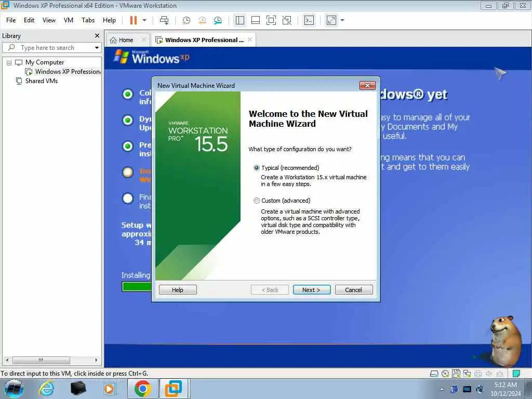Open the Snapshot Manager wrench-clock icon

(218, 20)
